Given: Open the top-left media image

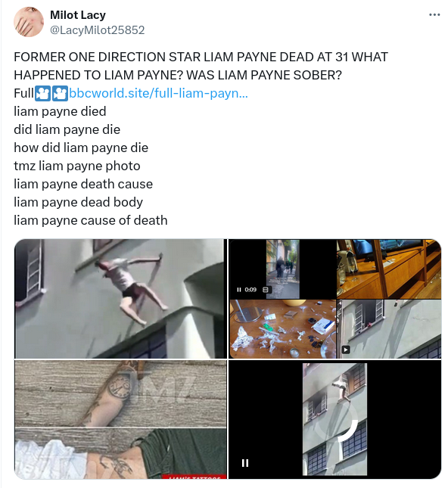Looking at the screenshot, I should (x=121, y=299).
